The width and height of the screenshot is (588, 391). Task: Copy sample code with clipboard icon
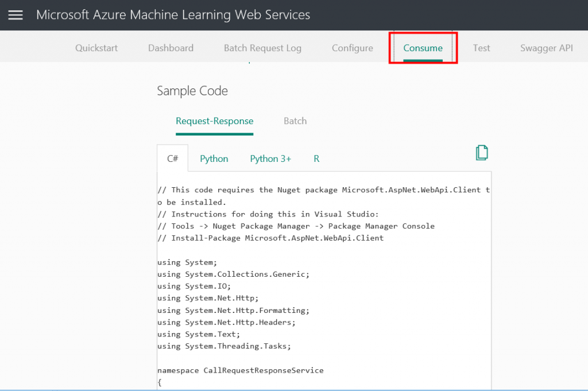tap(482, 153)
